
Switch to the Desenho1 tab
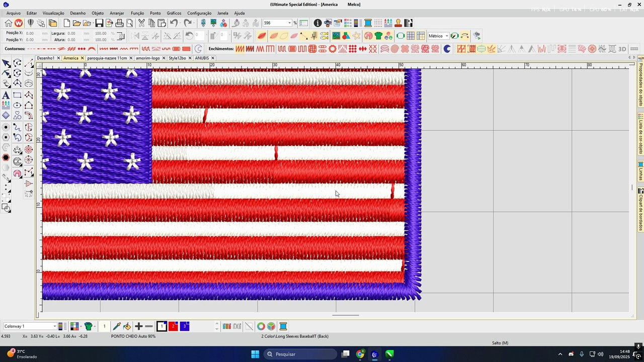pyautogui.click(x=46, y=58)
